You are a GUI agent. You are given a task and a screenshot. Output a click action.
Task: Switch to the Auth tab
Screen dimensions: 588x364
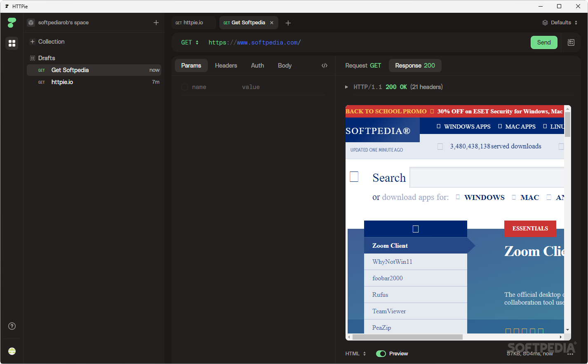click(258, 66)
